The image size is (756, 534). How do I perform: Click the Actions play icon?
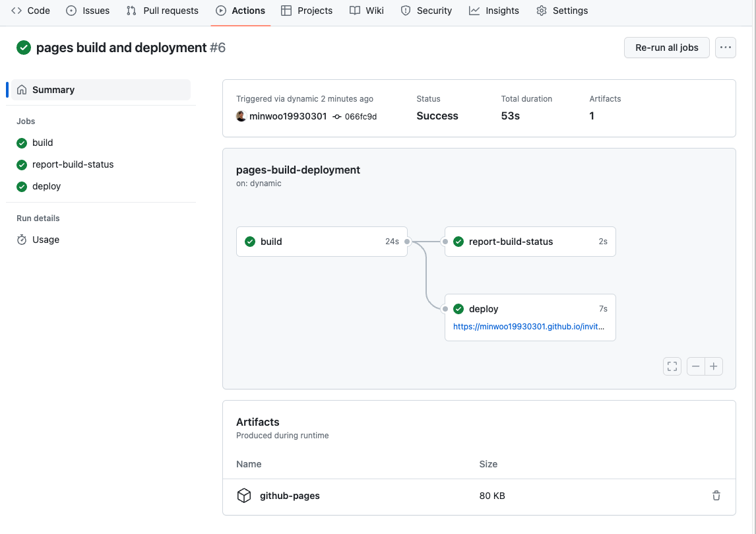click(221, 11)
